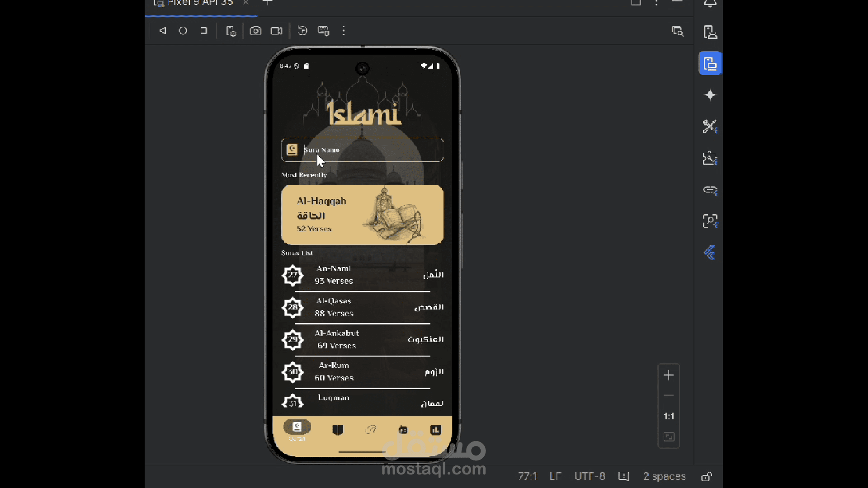Zoom out with the minus button
Image resolution: width=868 pixels, height=488 pixels.
pos(669,395)
